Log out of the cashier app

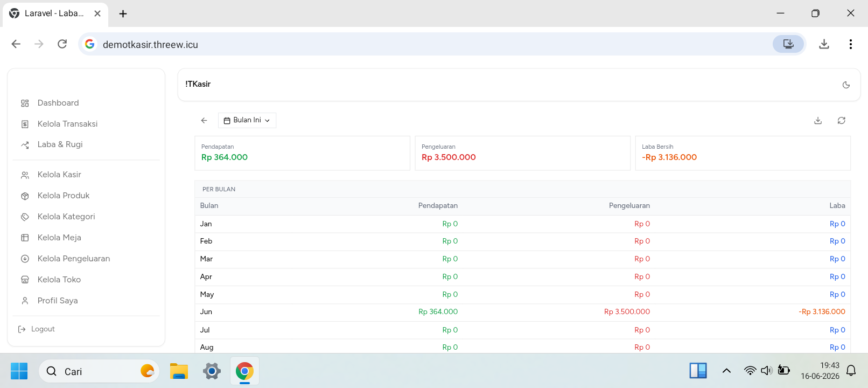(x=37, y=329)
